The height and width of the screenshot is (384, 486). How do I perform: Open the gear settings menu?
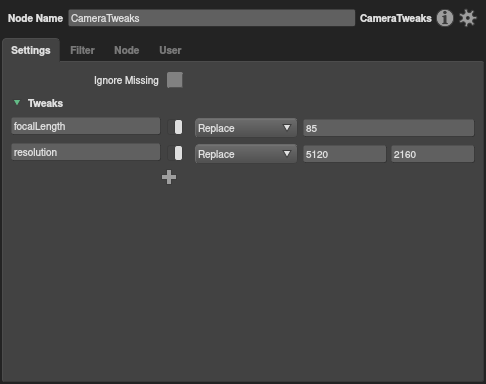click(x=468, y=18)
